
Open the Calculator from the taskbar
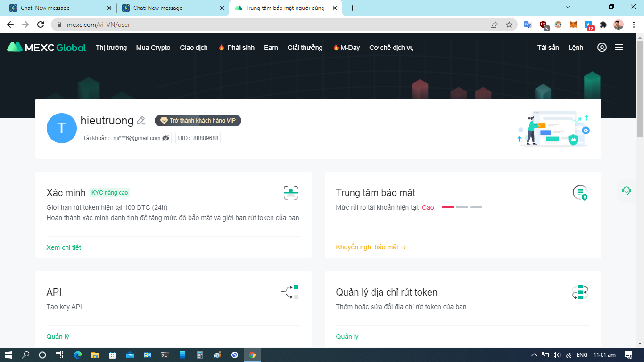point(200,355)
